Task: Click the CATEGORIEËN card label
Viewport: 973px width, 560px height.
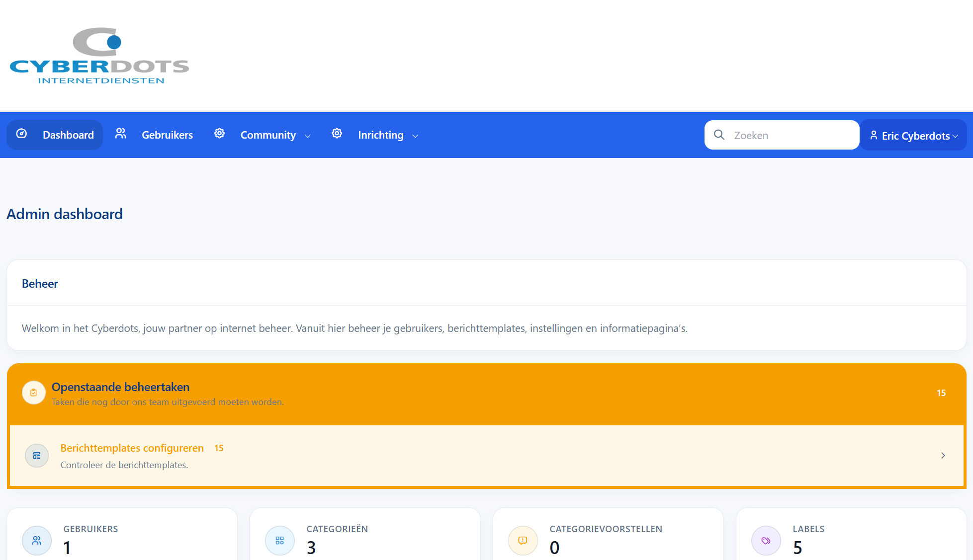Action: pyautogui.click(x=337, y=529)
